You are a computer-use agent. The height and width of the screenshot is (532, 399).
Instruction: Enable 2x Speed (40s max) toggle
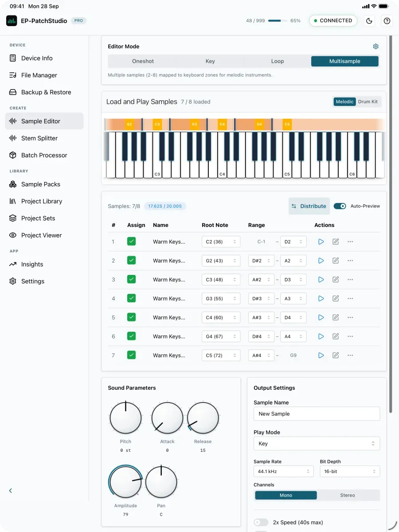pos(261,522)
